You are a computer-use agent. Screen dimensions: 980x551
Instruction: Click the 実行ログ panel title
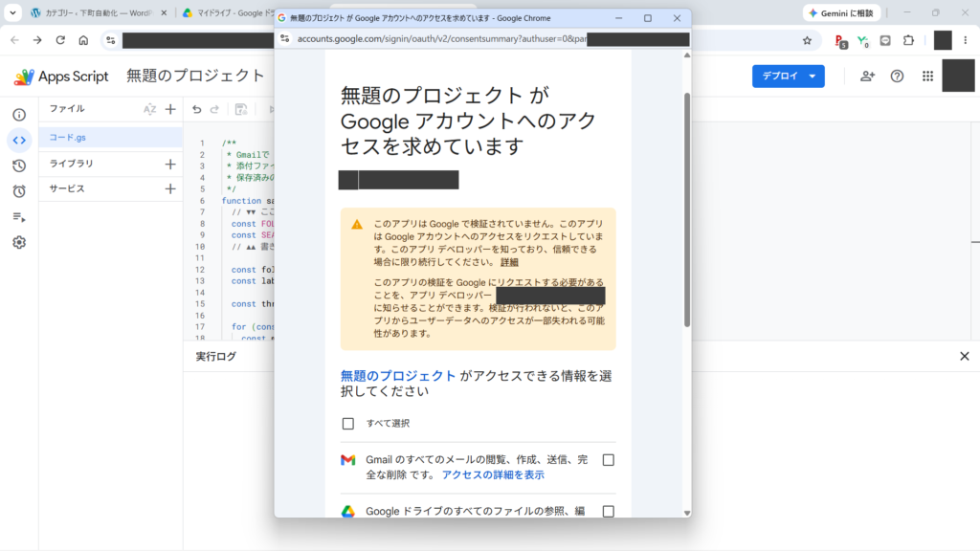(215, 356)
